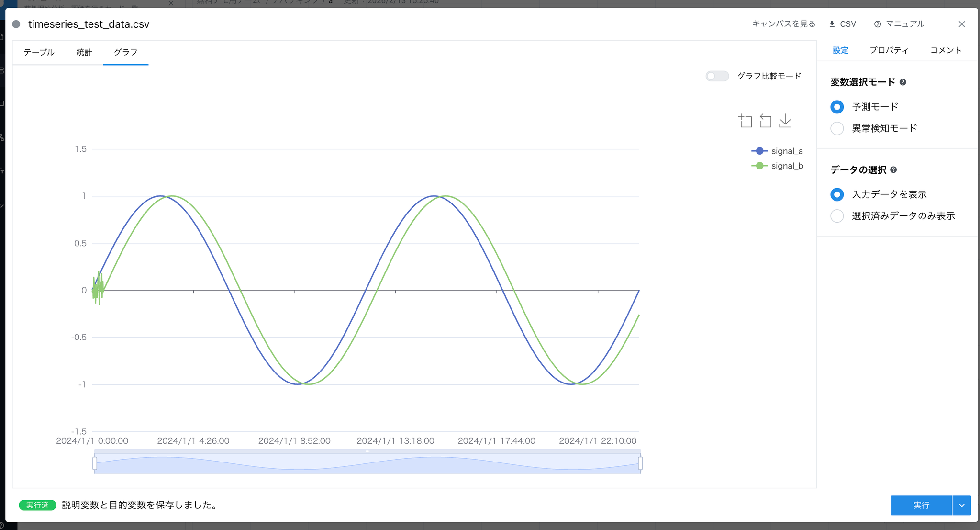Click the CSV download icon
The height and width of the screenshot is (530, 980).
(832, 24)
